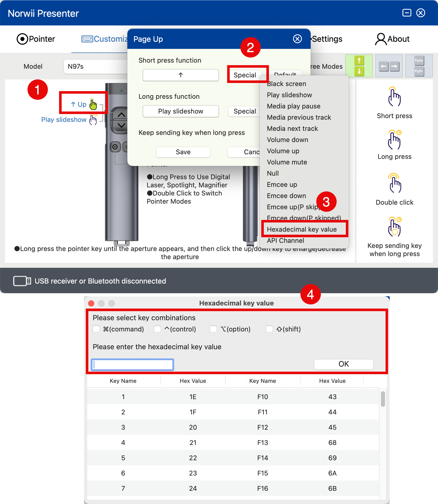
Task: Click the up button on the presenter image
Action: (x=121, y=115)
